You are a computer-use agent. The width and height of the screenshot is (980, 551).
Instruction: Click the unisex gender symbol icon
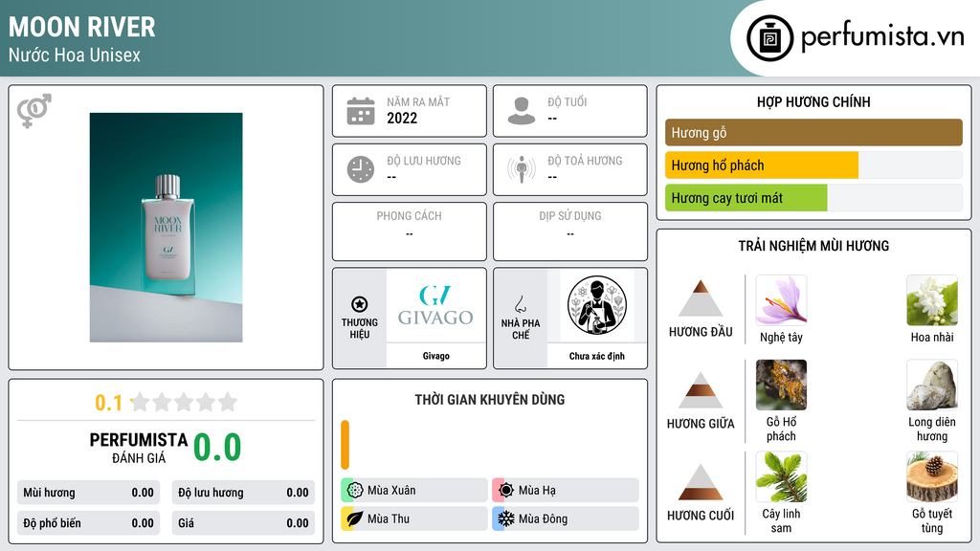pos(34,111)
